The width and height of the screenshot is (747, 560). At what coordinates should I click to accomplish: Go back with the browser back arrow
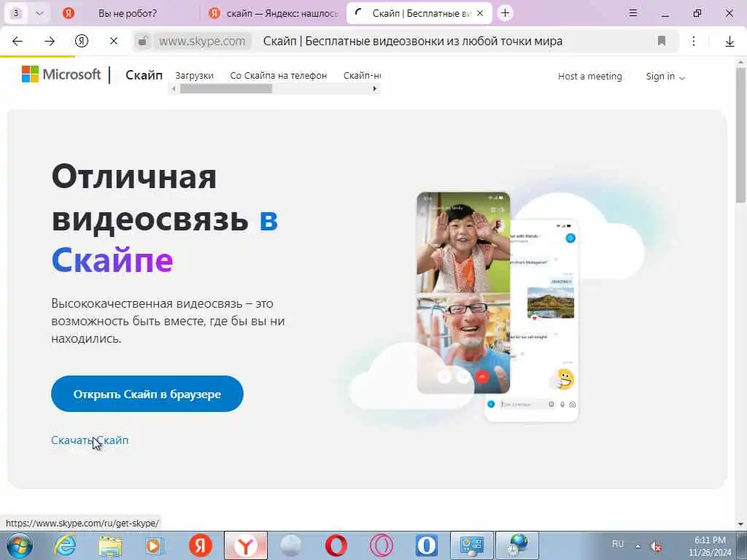[x=18, y=42]
